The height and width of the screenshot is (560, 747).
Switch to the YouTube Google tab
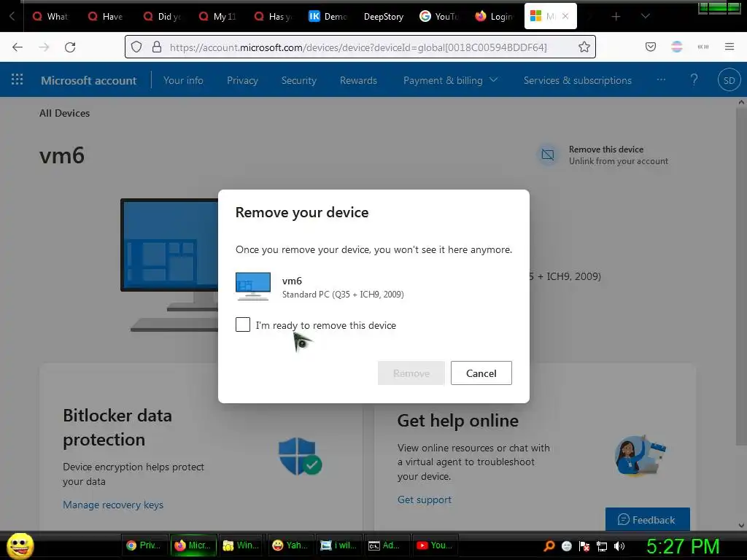pos(438,16)
